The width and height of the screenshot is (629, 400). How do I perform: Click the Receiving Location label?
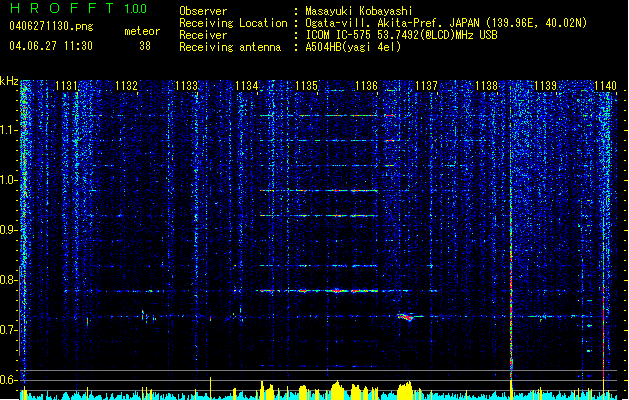point(233,23)
